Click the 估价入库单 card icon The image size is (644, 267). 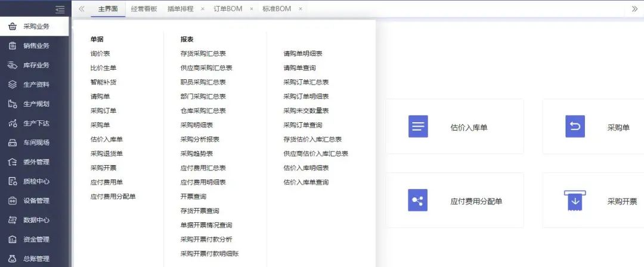click(x=418, y=127)
